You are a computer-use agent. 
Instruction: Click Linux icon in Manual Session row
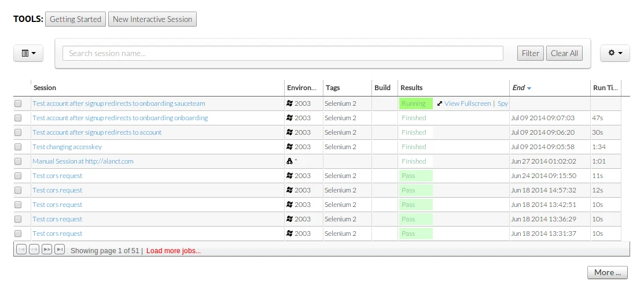289,161
